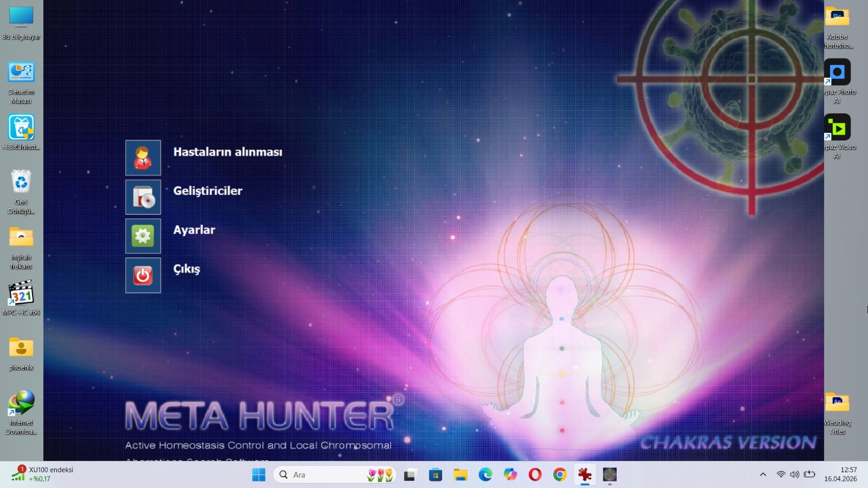The width and height of the screenshot is (868, 488).
Task: Select the Bu bilgisayar desktop icon
Action: click(21, 22)
